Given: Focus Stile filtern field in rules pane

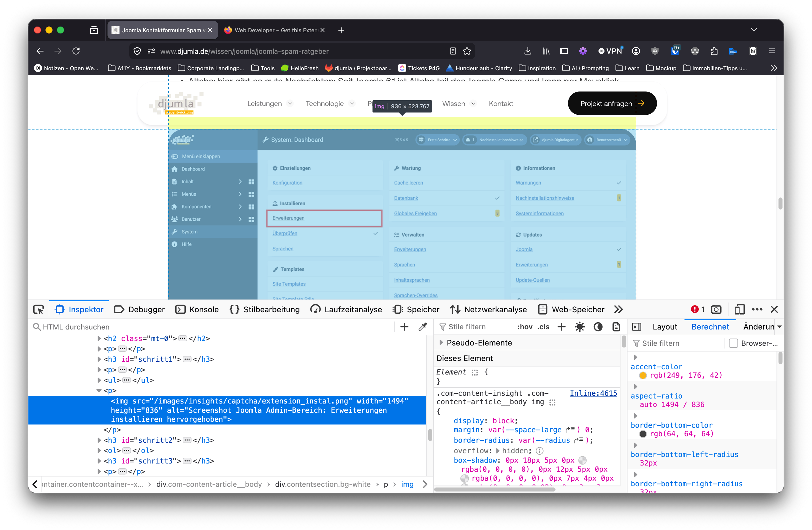Looking at the screenshot, I should pos(474,326).
